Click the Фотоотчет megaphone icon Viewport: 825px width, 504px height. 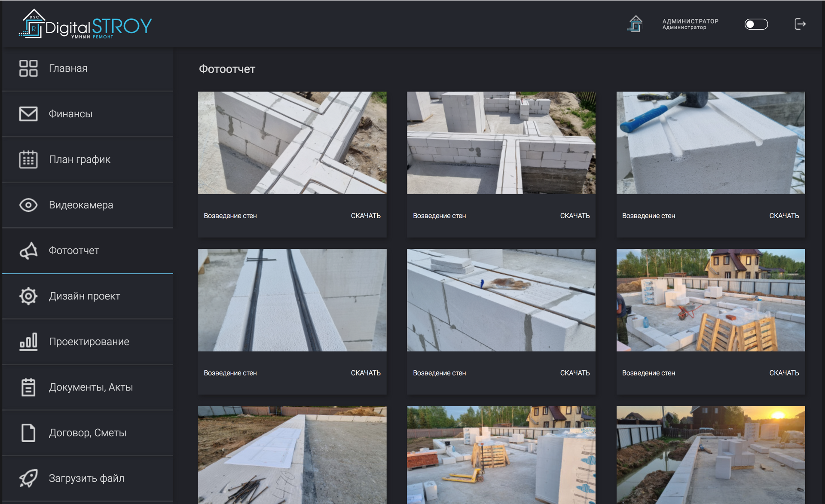coord(28,250)
